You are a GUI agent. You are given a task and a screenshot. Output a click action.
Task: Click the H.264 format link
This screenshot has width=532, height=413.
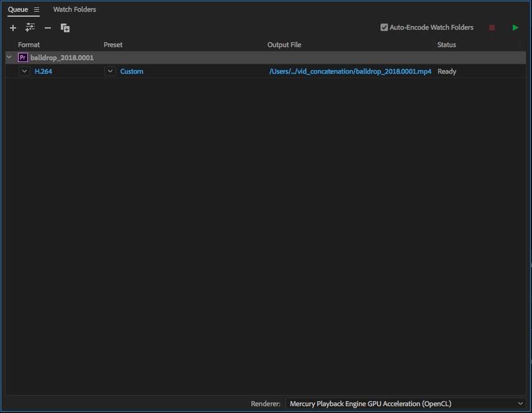point(43,71)
